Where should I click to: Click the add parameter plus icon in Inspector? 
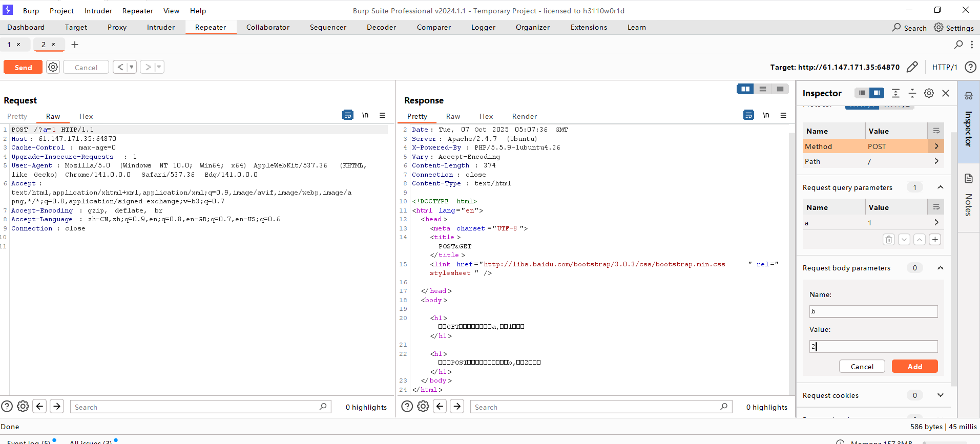pyautogui.click(x=935, y=240)
